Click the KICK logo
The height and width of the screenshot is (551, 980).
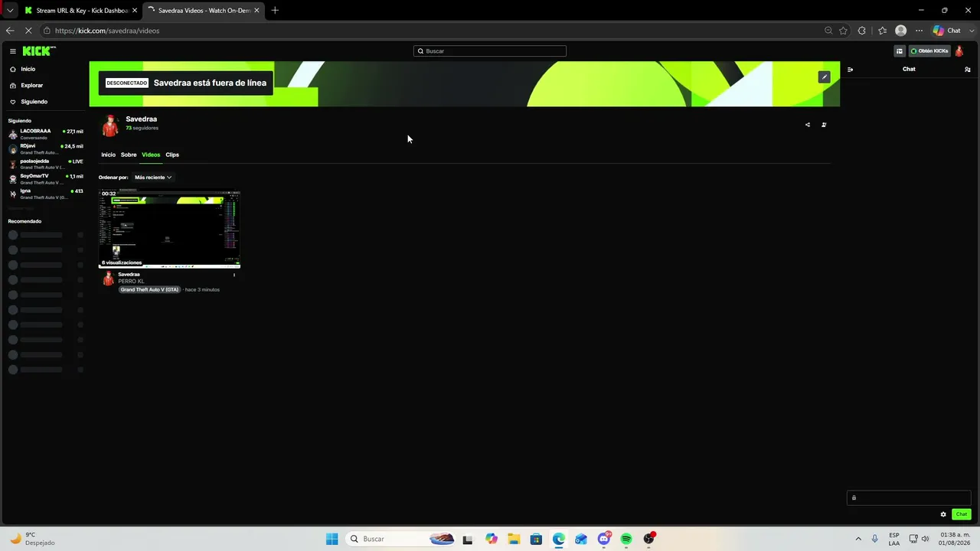pos(38,51)
